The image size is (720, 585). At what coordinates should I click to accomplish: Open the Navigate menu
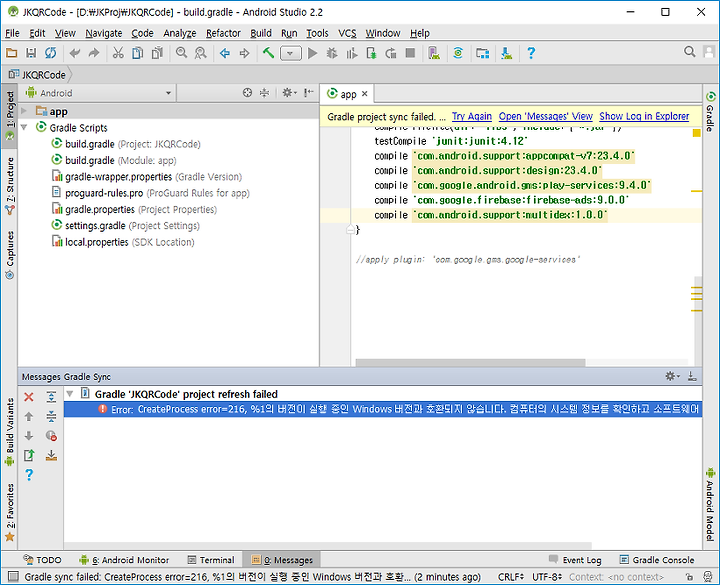tap(104, 33)
